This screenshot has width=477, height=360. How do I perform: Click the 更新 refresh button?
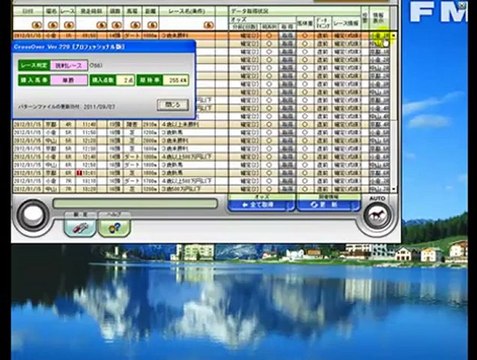[329, 205]
